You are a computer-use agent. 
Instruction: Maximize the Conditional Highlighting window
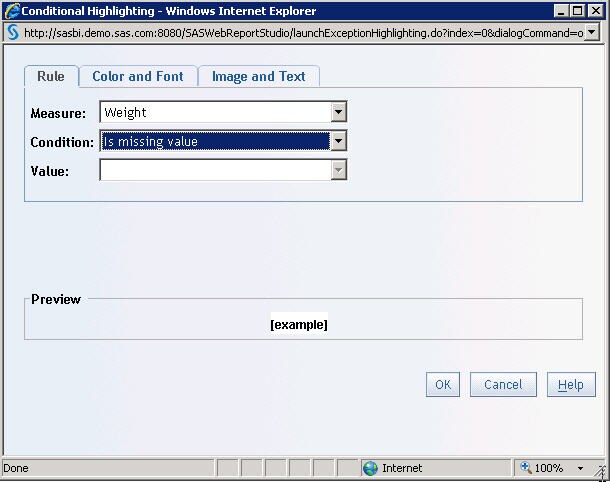point(577,11)
